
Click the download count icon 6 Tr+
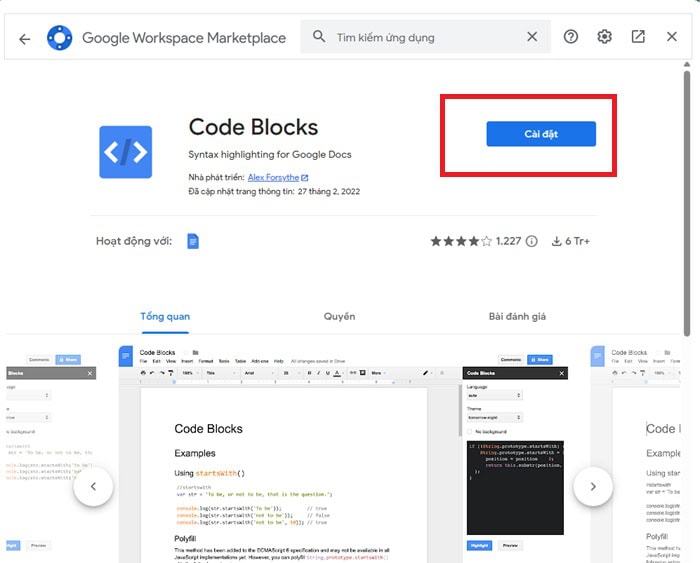(556, 241)
